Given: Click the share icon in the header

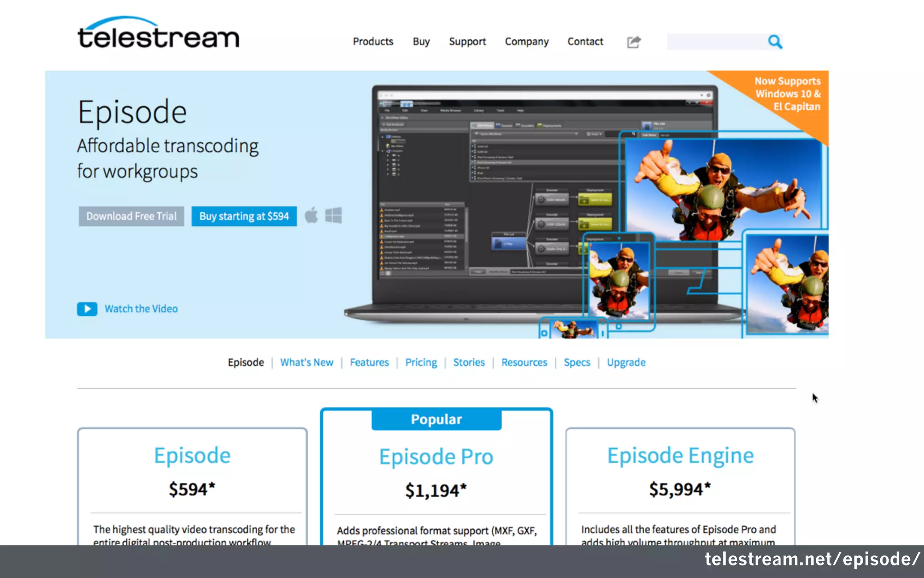Looking at the screenshot, I should pos(634,42).
